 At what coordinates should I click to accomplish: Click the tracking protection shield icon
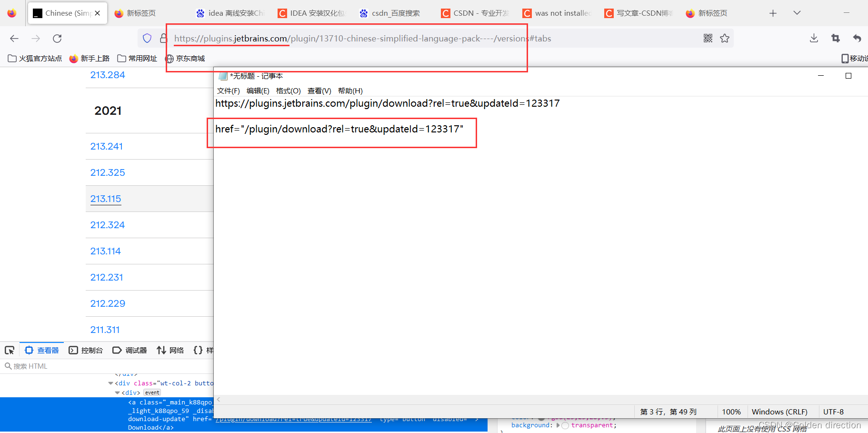147,38
